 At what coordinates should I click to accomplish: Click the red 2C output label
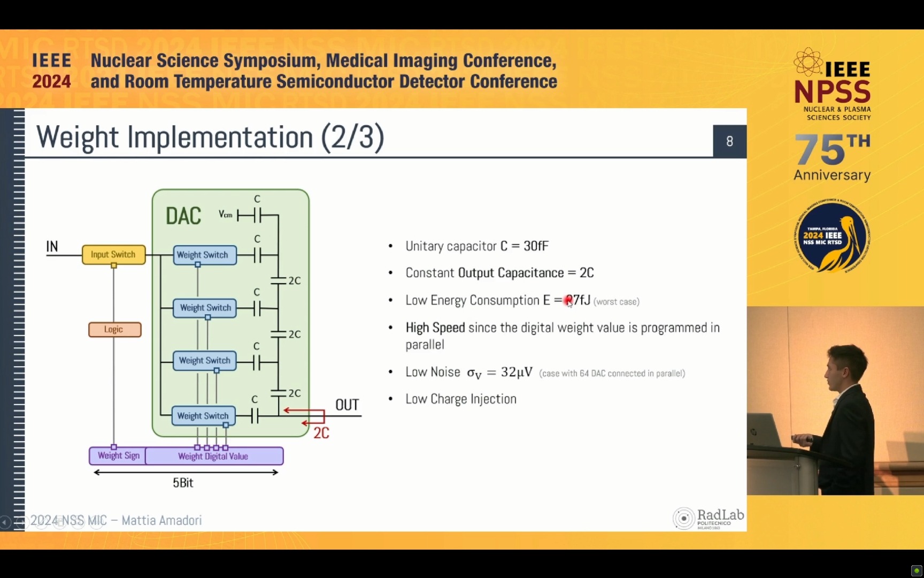(x=321, y=433)
